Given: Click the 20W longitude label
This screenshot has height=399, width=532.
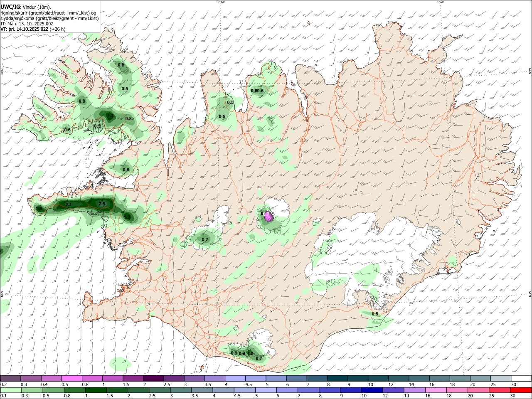Looking at the screenshot, I should [221, 2].
